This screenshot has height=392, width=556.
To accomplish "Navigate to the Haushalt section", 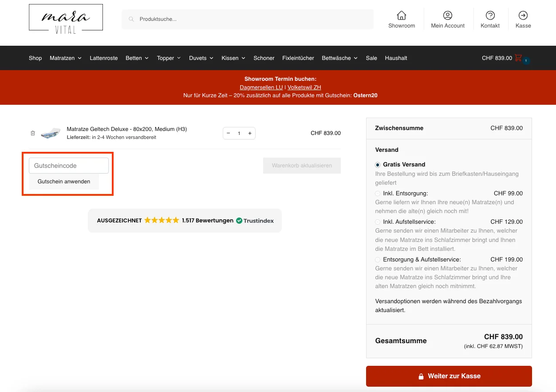I will click(x=395, y=58).
